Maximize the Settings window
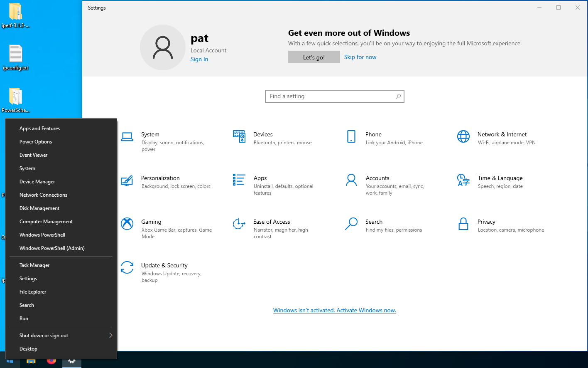This screenshot has height=368, width=588. point(559,7)
